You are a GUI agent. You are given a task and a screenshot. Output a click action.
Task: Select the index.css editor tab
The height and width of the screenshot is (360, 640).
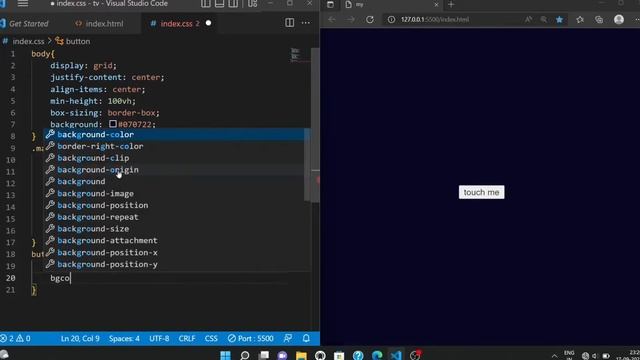[x=176, y=24]
